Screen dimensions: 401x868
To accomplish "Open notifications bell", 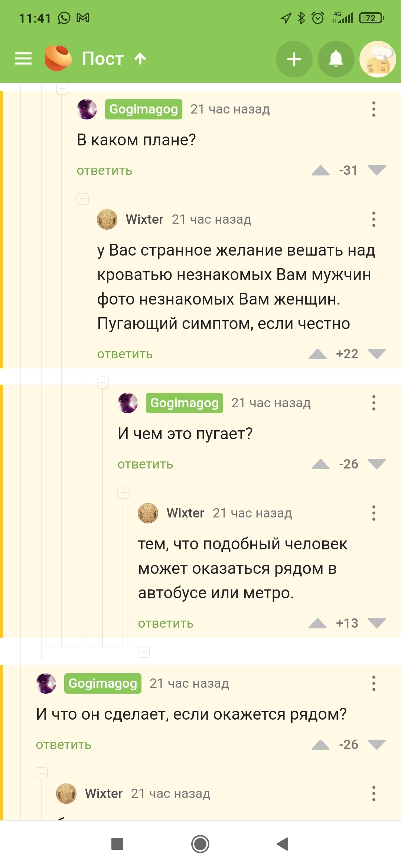I will pyautogui.click(x=336, y=59).
